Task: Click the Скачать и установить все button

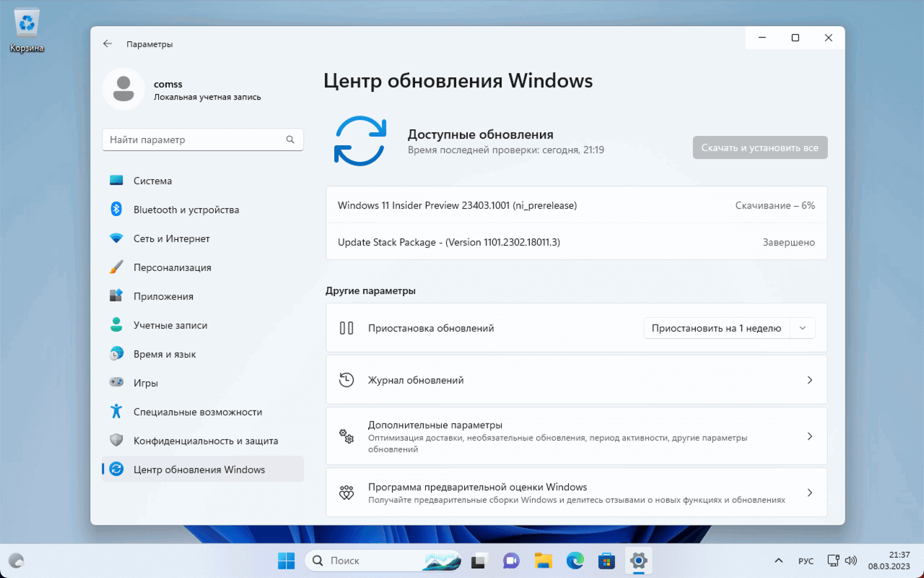Action: click(x=759, y=147)
